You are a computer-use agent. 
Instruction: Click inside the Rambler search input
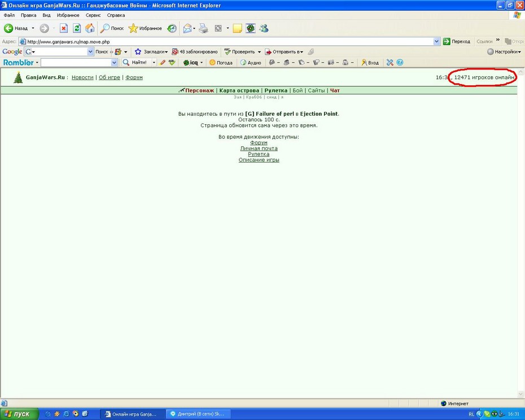76,62
